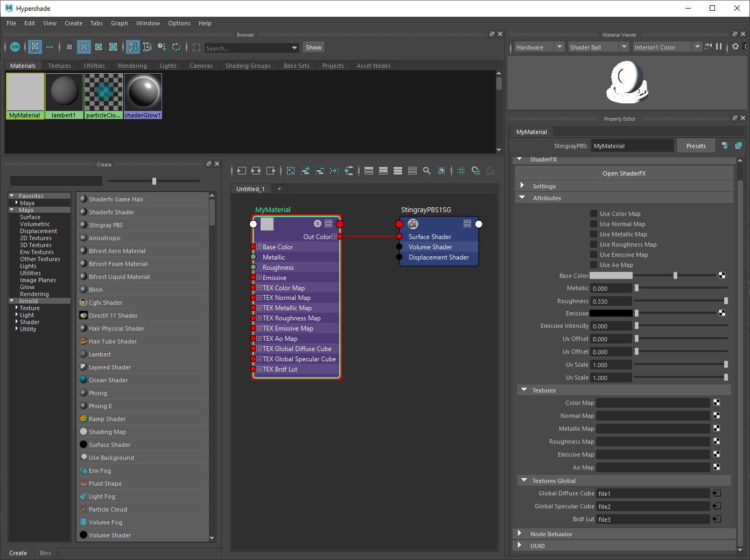Click the Open ShaderFX button
The image size is (750, 560).
pyautogui.click(x=623, y=173)
